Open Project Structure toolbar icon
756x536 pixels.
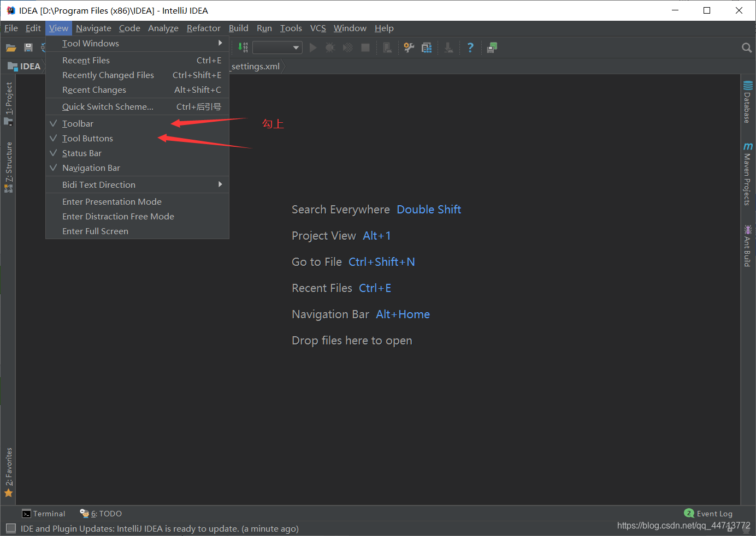[427, 48]
